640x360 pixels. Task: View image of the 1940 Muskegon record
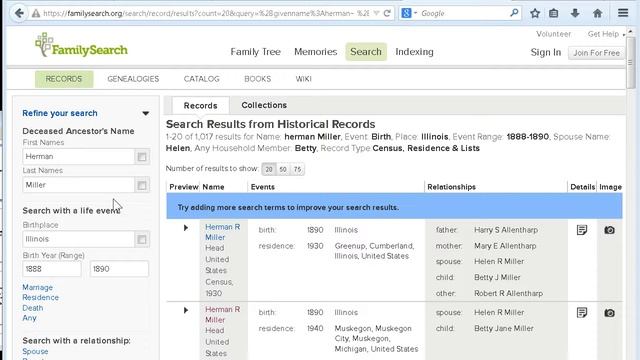[x=609, y=313]
